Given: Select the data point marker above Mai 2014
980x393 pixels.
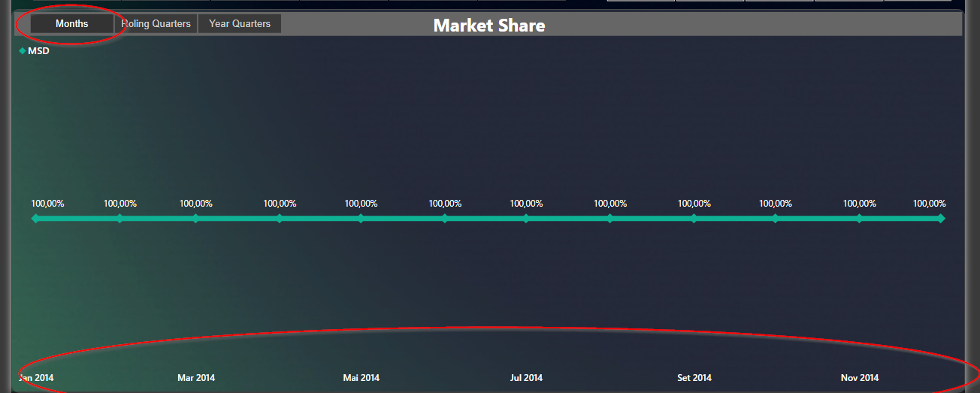Looking at the screenshot, I should pyautogui.click(x=361, y=219).
